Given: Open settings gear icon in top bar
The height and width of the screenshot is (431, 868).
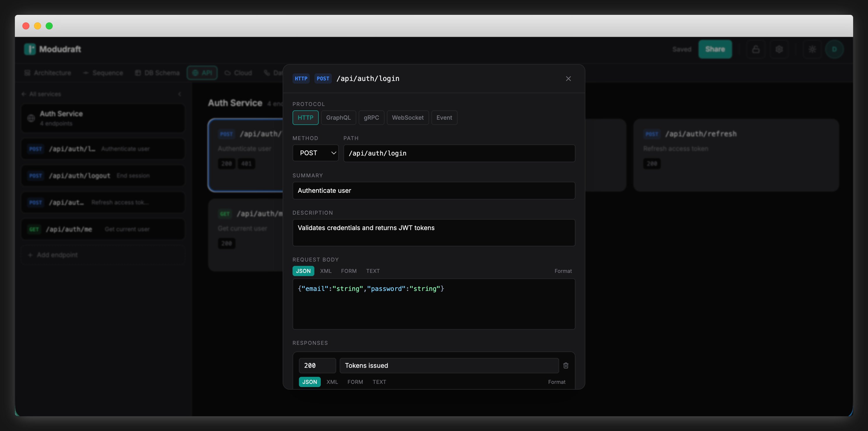Looking at the screenshot, I should coord(779,49).
